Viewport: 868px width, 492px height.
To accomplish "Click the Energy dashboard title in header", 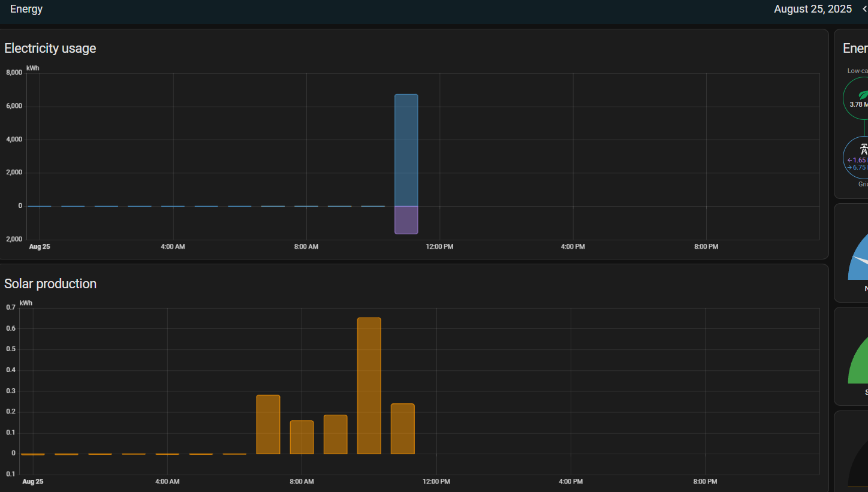I will pos(26,9).
